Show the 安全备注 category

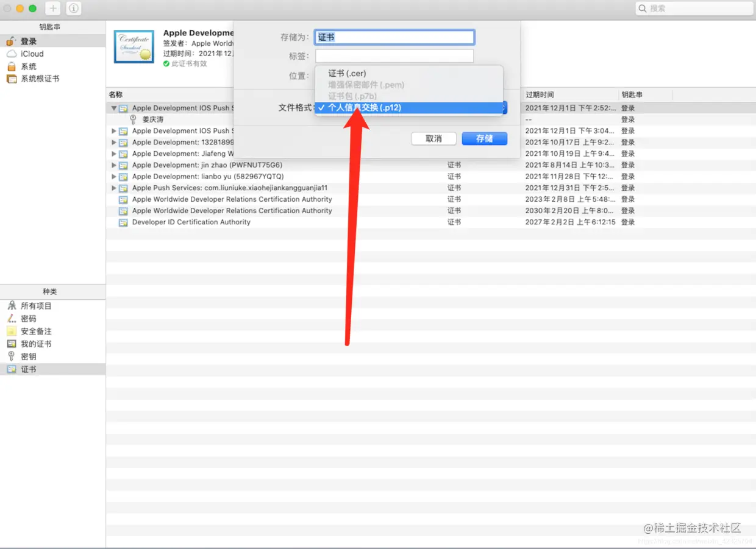tap(52, 331)
